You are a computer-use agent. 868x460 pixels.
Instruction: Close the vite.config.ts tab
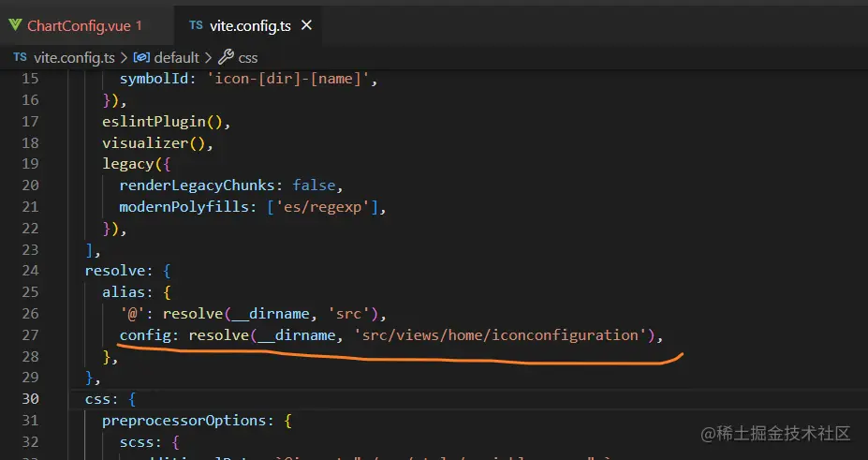pos(306,25)
